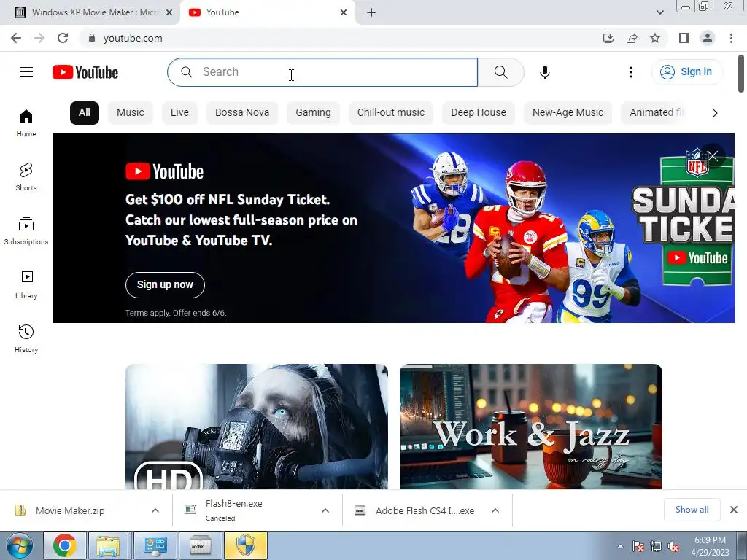Open the tab search dropdown arrow
This screenshot has width=747, height=560.
point(659,12)
